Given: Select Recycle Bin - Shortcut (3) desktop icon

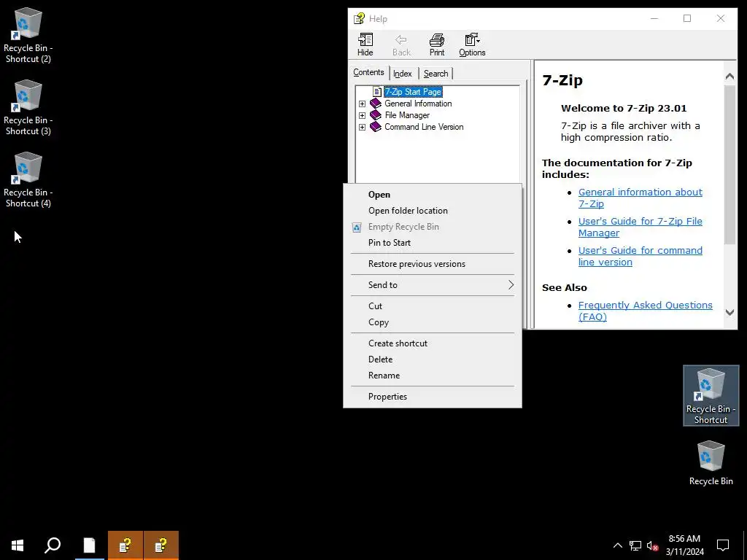Looking at the screenshot, I should [28, 108].
